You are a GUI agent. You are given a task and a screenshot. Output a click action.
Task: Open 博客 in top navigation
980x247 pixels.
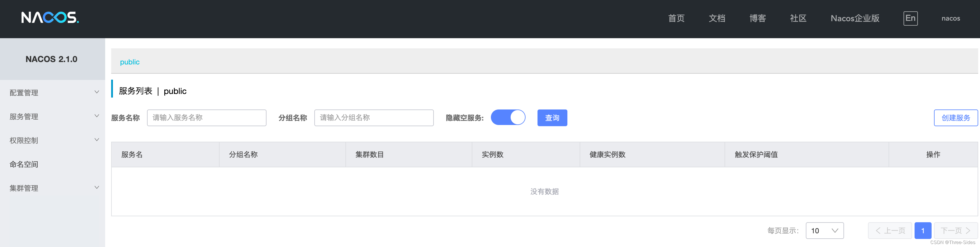[757, 18]
